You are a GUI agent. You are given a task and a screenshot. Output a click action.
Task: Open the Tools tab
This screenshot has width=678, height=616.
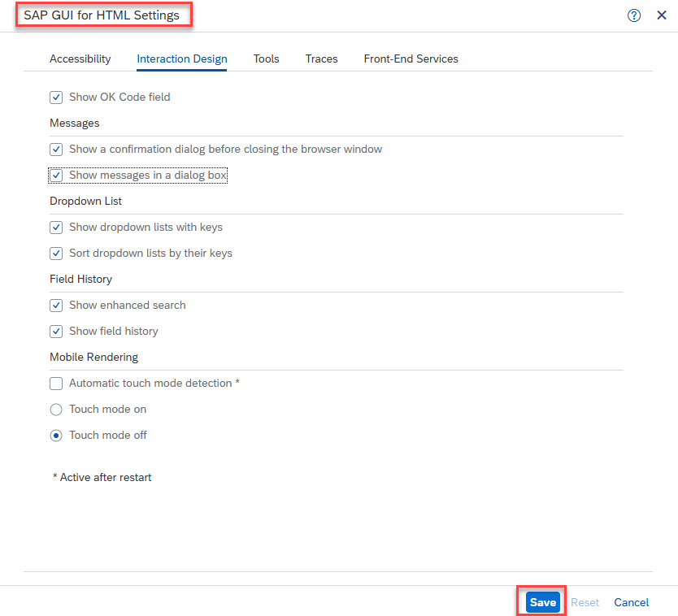(x=266, y=59)
